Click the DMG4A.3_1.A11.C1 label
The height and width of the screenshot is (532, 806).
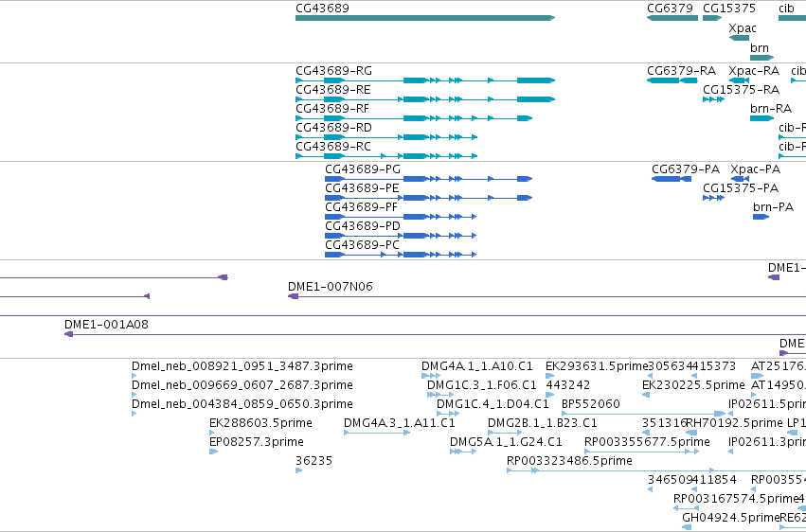pos(400,423)
